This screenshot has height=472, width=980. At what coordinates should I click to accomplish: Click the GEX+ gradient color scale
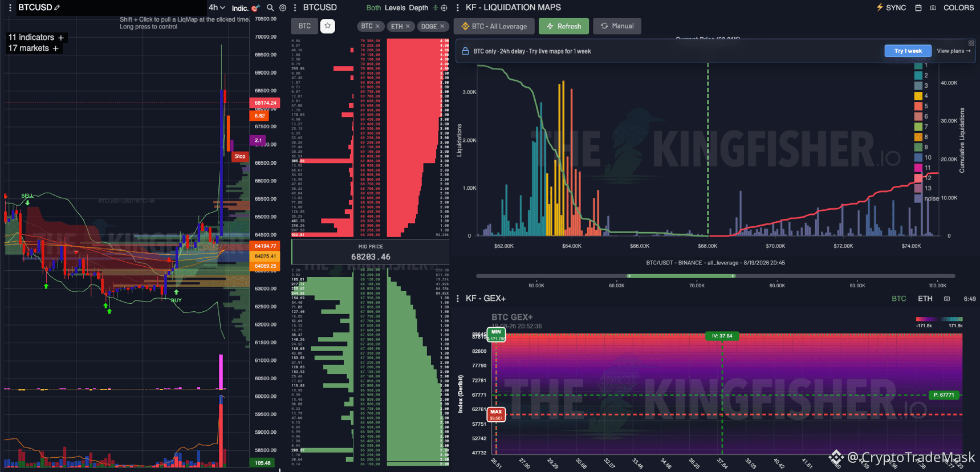pyautogui.click(x=939, y=319)
